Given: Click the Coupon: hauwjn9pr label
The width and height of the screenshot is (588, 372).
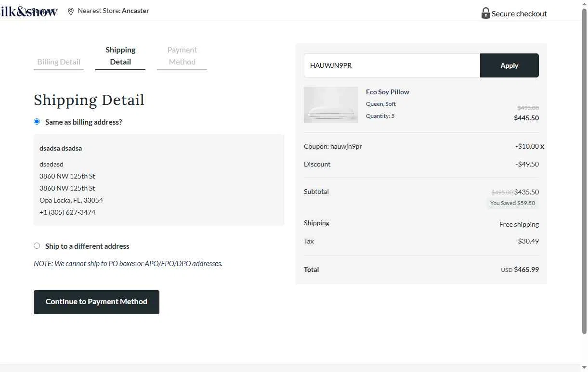Looking at the screenshot, I should [333, 146].
